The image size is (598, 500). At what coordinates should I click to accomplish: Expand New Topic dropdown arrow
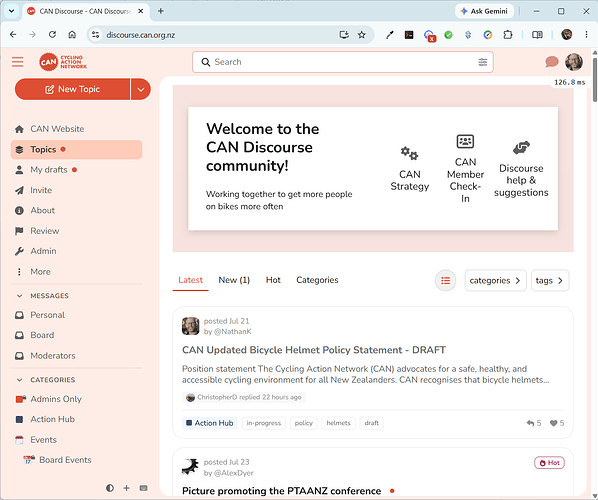141,89
